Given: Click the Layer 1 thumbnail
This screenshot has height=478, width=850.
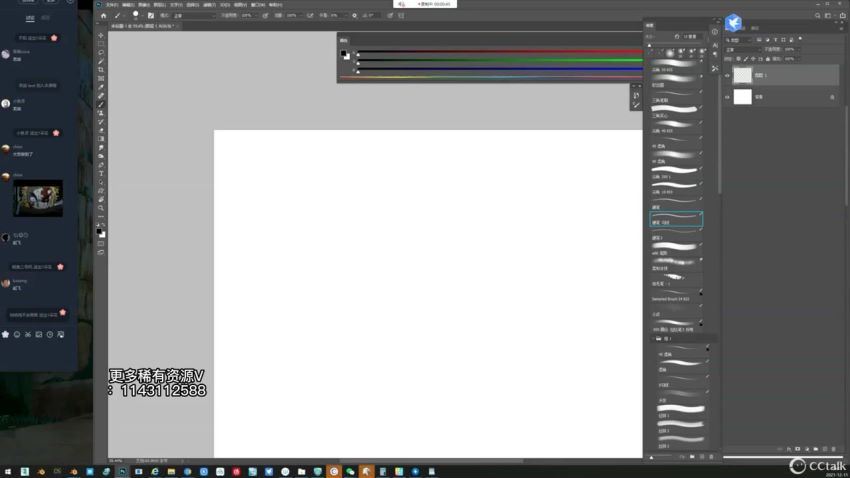Looking at the screenshot, I should click(x=743, y=75).
